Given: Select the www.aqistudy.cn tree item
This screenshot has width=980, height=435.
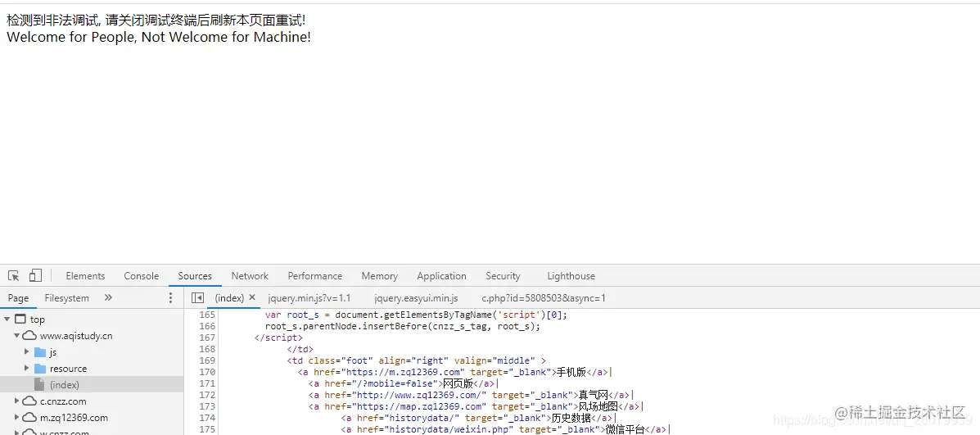Looking at the screenshot, I should (76, 336).
